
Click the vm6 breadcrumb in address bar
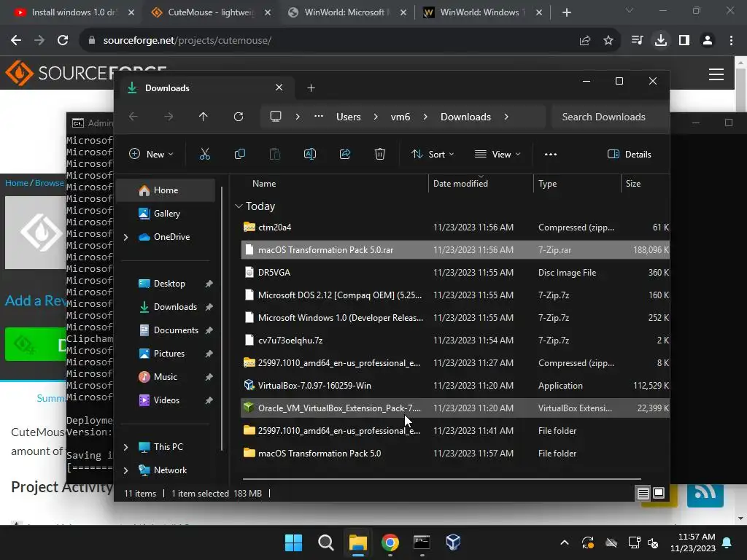(x=400, y=117)
